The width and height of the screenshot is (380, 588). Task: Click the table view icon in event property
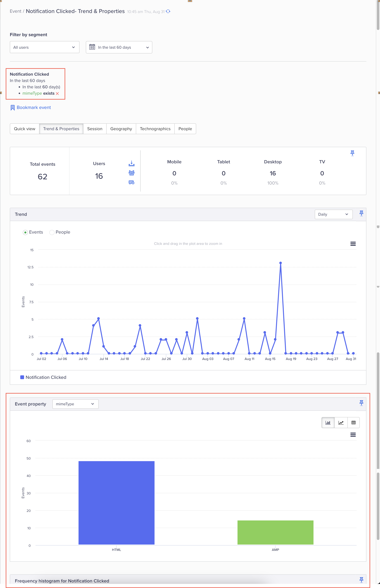(353, 423)
